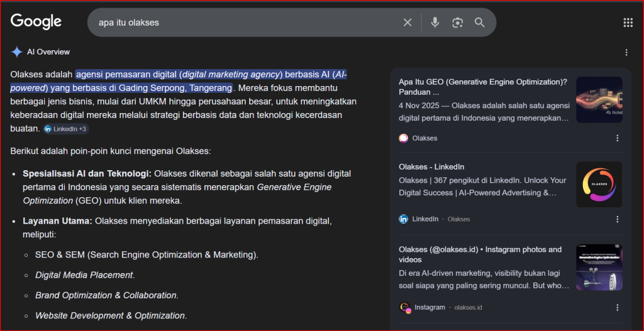Image resolution: width=644 pixels, height=331 pixels.
Task: Open options for the Olakses GEO result
Action: click(x=617, y=138)
